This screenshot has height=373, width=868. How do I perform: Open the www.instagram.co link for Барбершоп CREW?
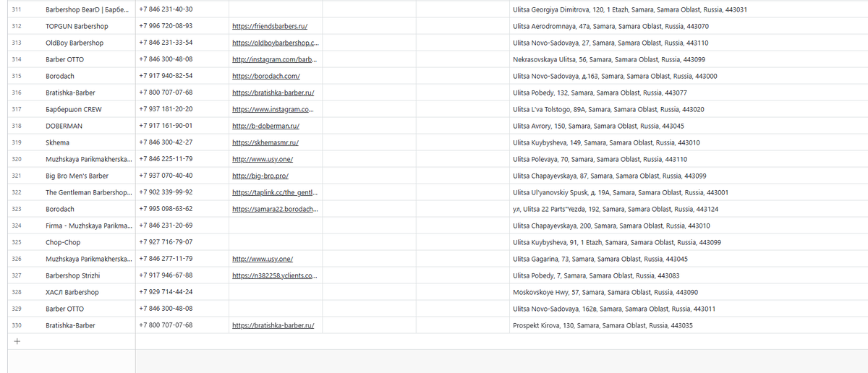click(273, 109)
